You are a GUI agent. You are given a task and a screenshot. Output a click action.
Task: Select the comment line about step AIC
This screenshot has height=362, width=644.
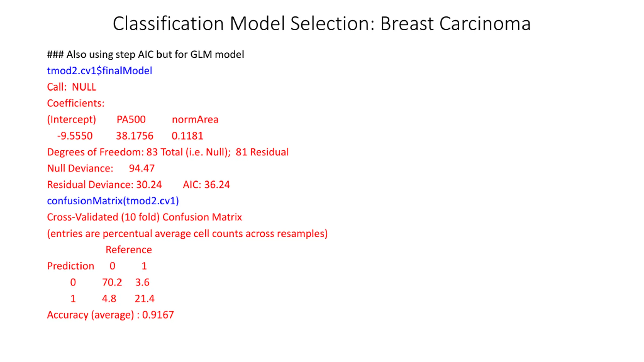(145, 54)
